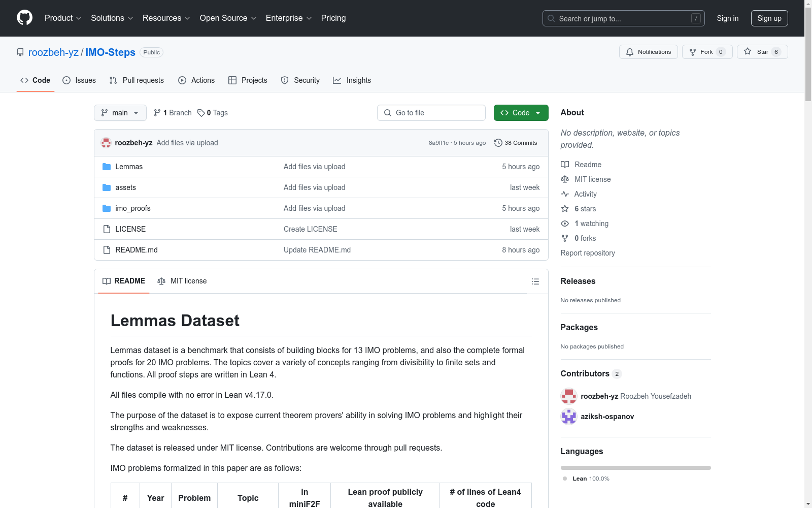
Task: Click the Go to file search field
Action: coord(431,113)
